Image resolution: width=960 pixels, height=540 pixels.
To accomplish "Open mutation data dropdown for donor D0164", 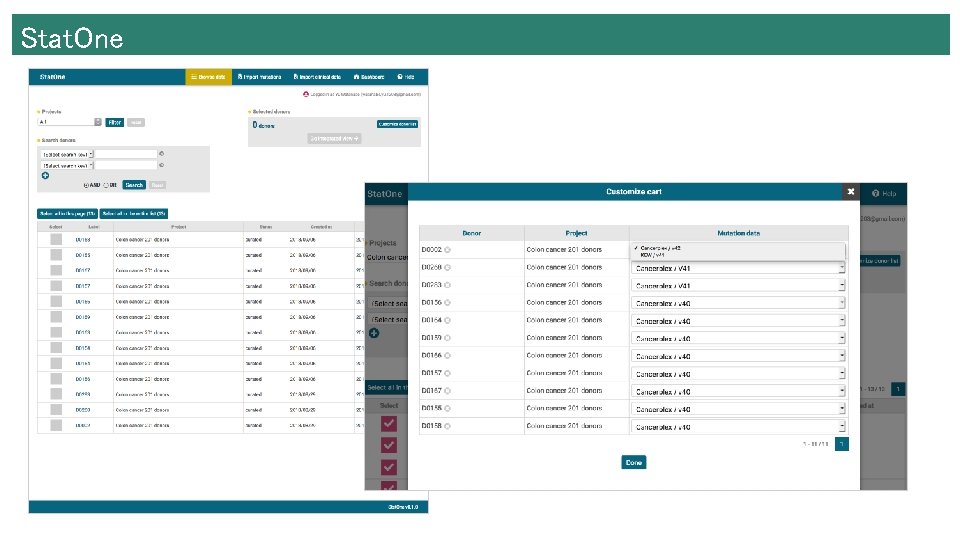I will click(x=738, y=321).
